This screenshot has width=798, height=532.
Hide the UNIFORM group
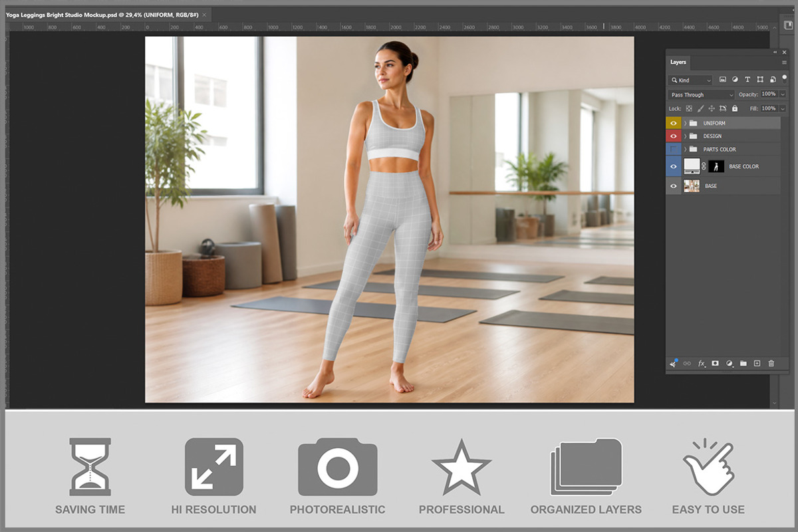pos(674,123)
